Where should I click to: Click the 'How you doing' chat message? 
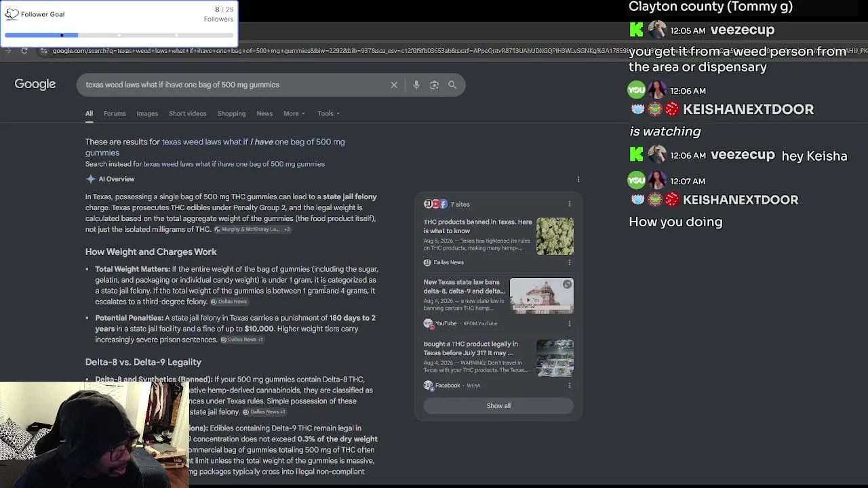coord(675,222)
